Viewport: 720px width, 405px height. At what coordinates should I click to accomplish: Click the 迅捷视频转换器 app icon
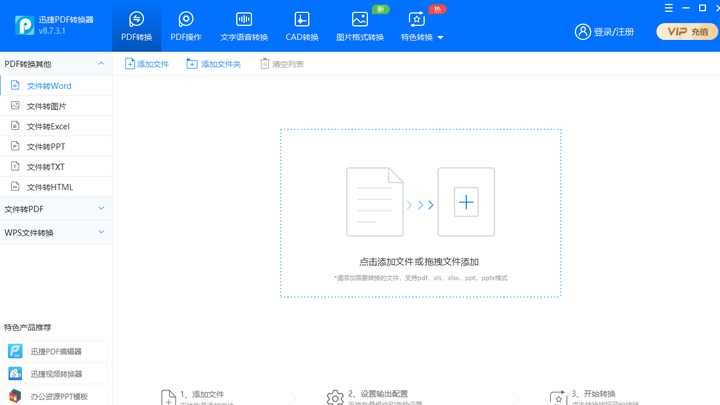pos(15,373)
